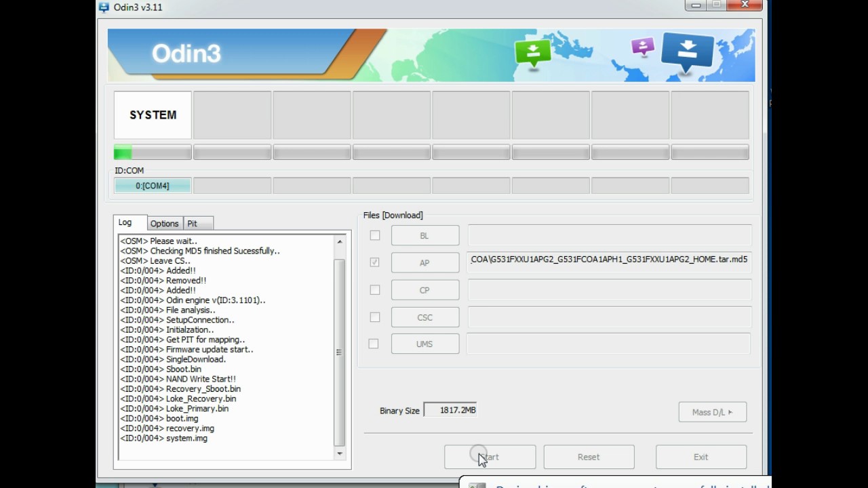Click the device installed notification balloon
The width and height of the screenshot is (868, 488).
pos(616,483)
